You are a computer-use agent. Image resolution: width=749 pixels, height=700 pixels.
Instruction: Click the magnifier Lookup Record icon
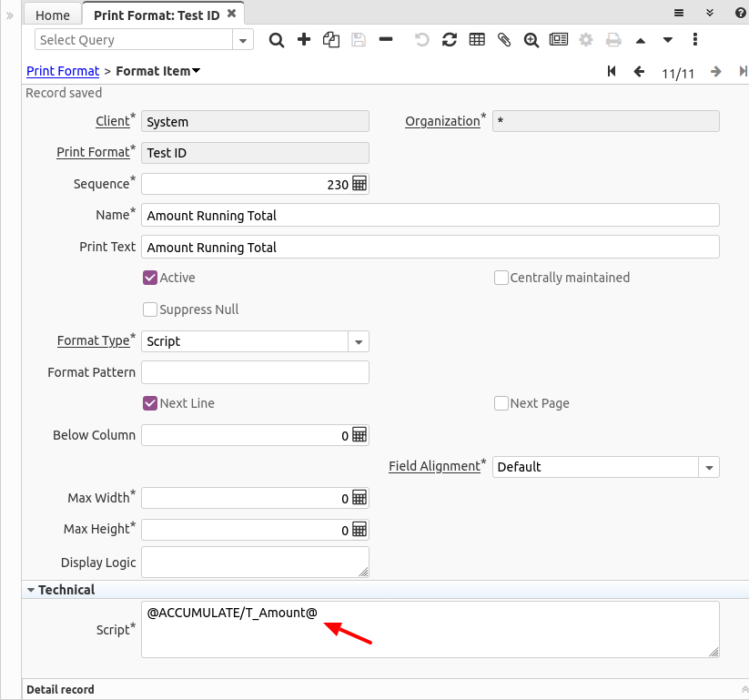tap(277, 40)
